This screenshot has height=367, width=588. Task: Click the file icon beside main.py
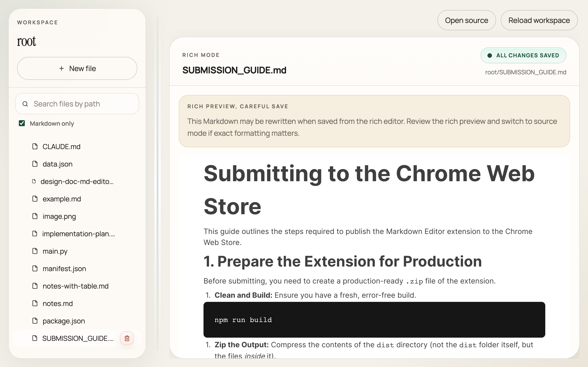(35, 251)
